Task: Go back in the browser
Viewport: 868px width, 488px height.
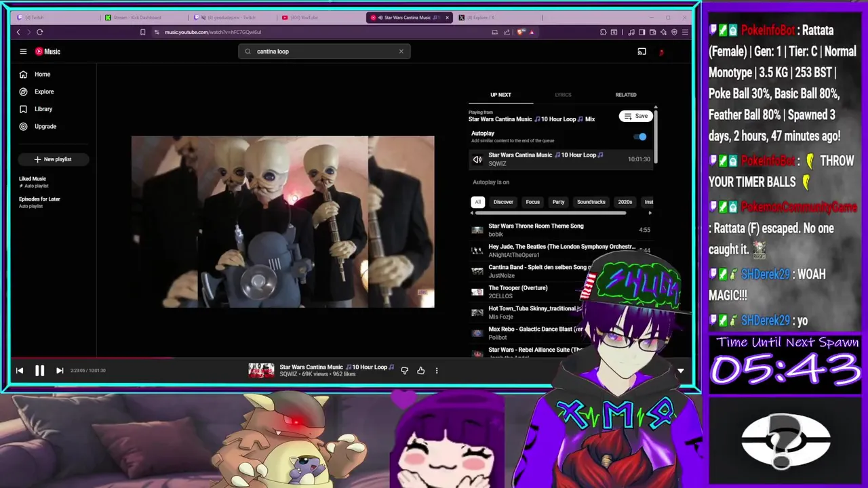Action: pos(18,32)
